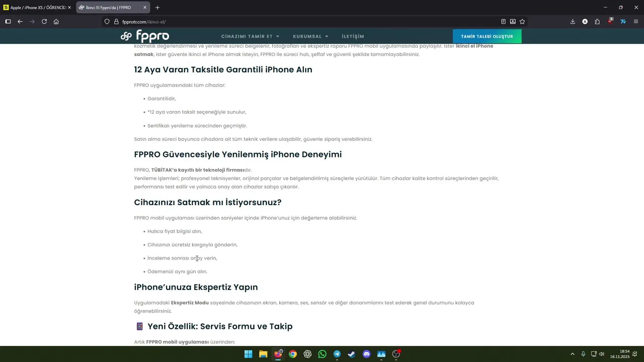Click bold 'TÜBİTAK'a kayıtlı bir teknoloji firması'

click(x=197, y=170)
